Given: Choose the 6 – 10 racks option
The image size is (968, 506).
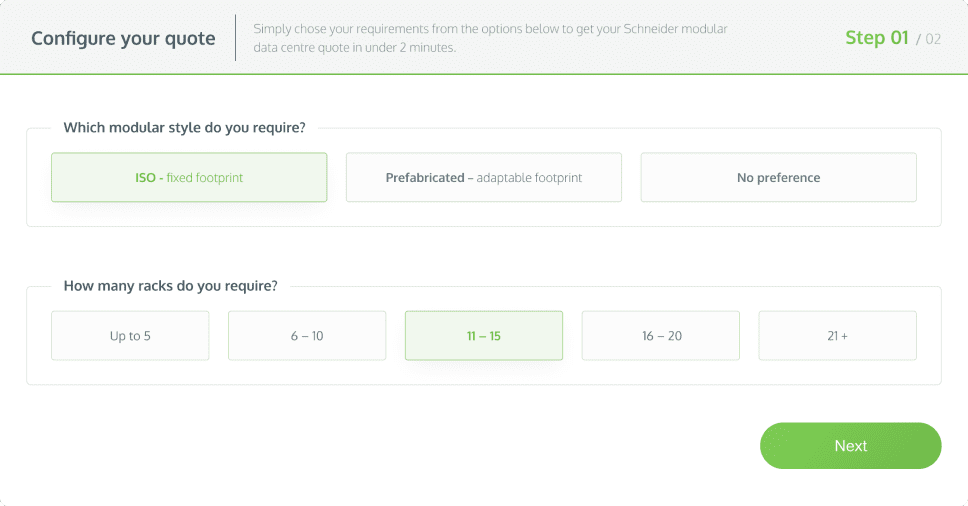Looking at the screenshot, I should [307, 336].
